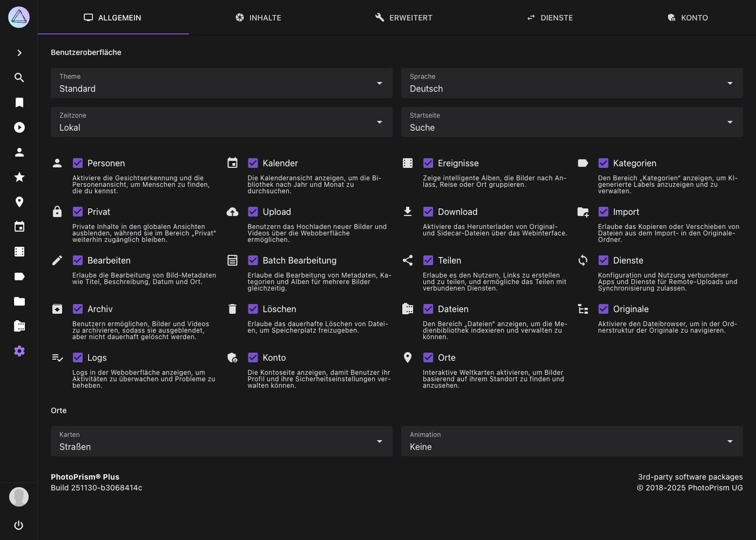
Task: Toggle the Batch Bearbeitung checkbox
Action: coord(253,260)
